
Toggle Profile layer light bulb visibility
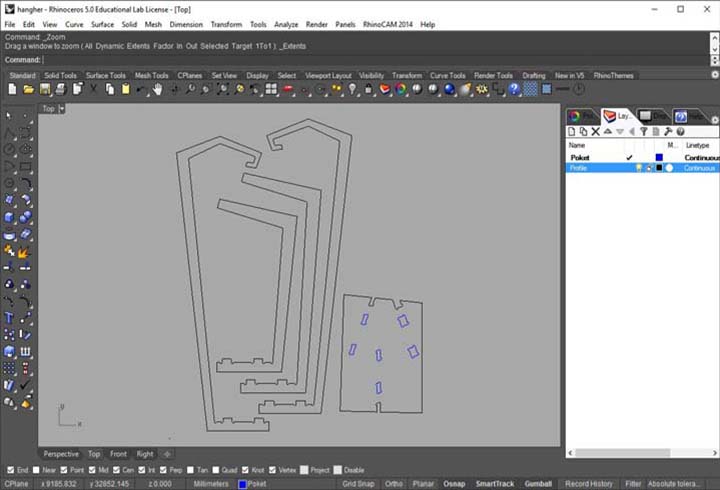(638, 168)
